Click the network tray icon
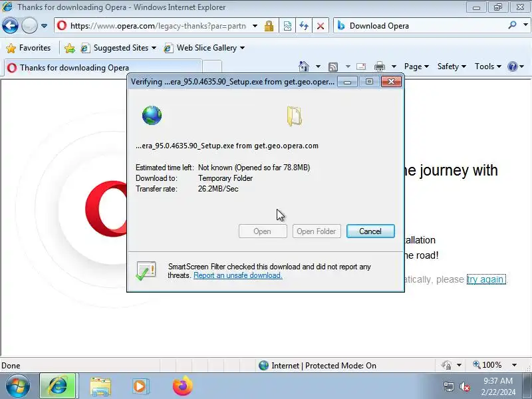The height and width of the screenshot is (399, 532). [x=449, y=386]
